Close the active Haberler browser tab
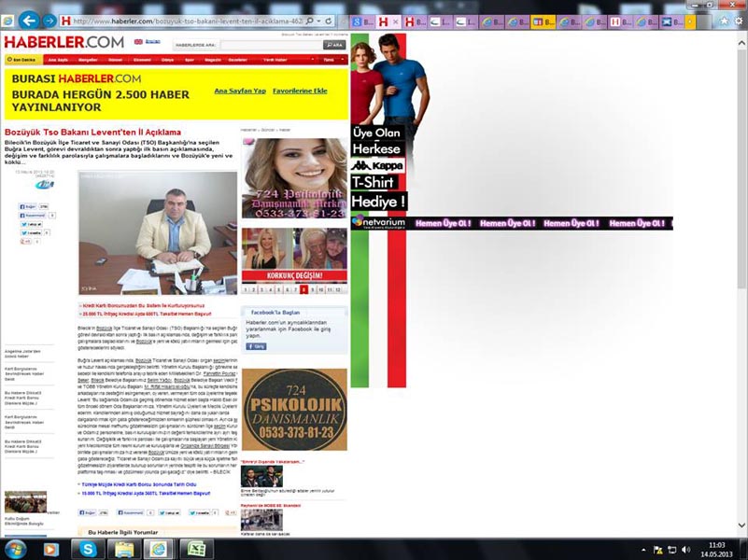 pos(395,21)
